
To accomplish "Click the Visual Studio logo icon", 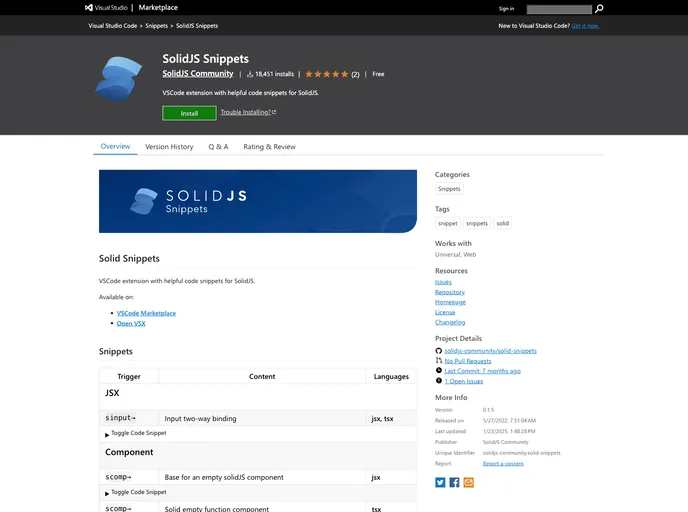I will 89,7.
